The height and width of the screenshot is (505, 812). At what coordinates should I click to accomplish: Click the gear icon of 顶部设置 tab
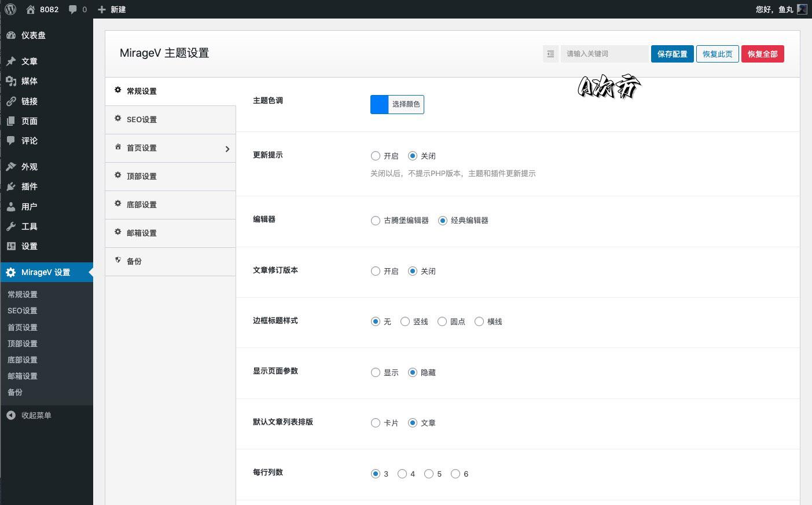click(x=117, y=175)
